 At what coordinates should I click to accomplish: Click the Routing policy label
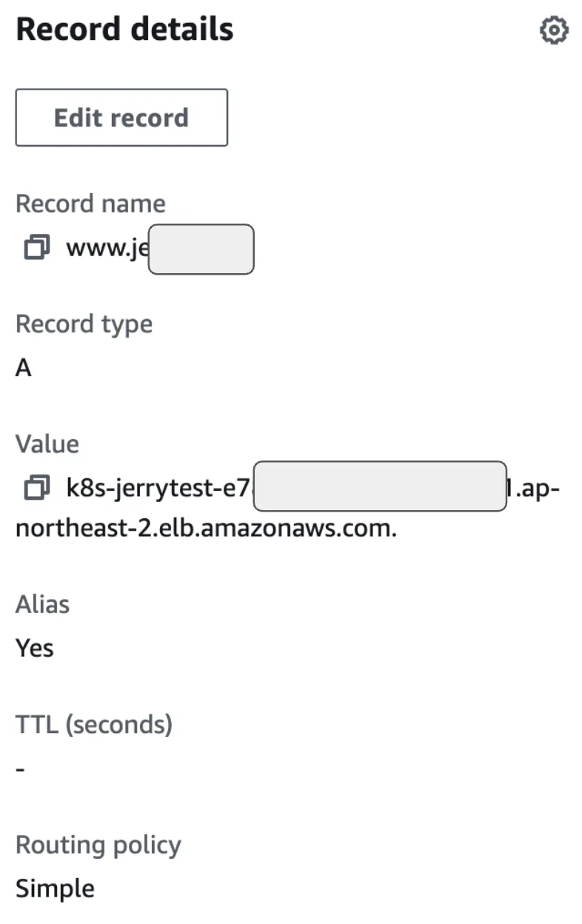click(x=98, y=845)
